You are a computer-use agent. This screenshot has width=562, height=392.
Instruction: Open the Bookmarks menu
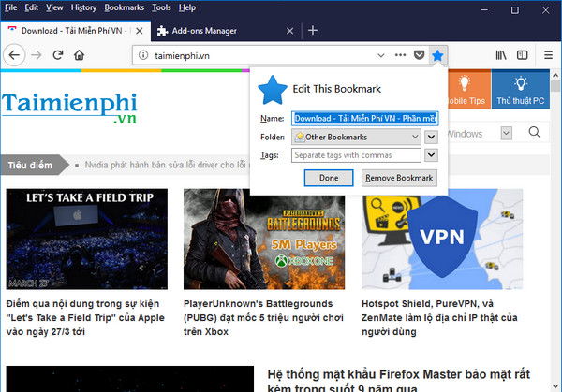(x=124, y=7)
